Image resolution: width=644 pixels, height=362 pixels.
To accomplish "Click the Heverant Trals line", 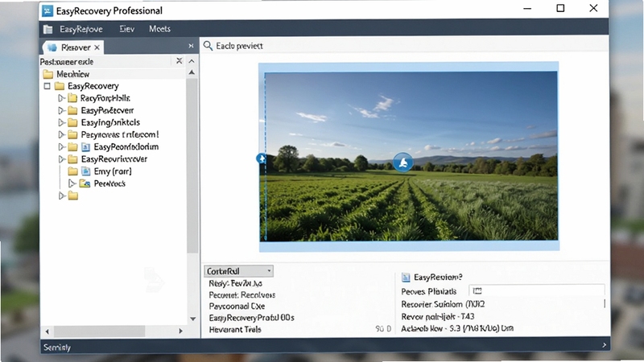I will click(x=235, y=329).
